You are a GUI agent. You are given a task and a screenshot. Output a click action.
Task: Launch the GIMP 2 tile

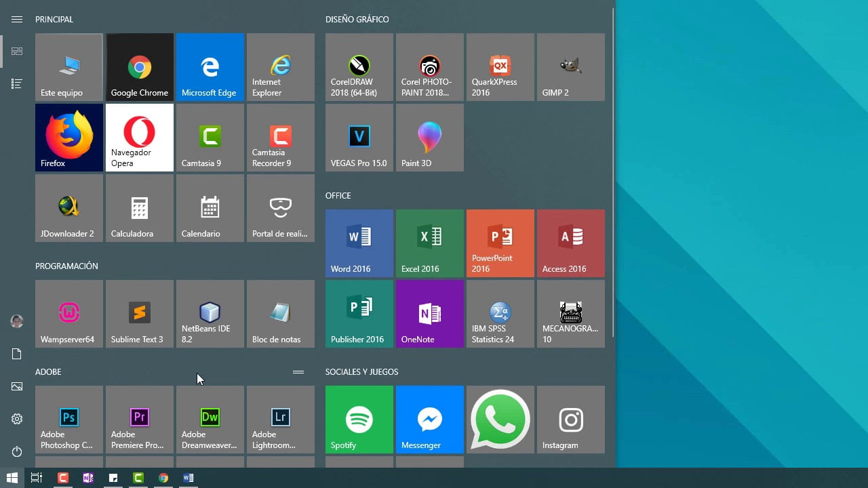(x=570, y=66)
